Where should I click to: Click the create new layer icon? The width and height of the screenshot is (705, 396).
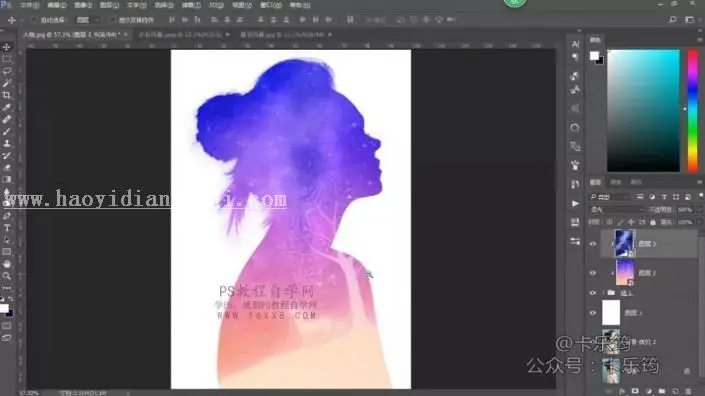click(x=675, y=392)
